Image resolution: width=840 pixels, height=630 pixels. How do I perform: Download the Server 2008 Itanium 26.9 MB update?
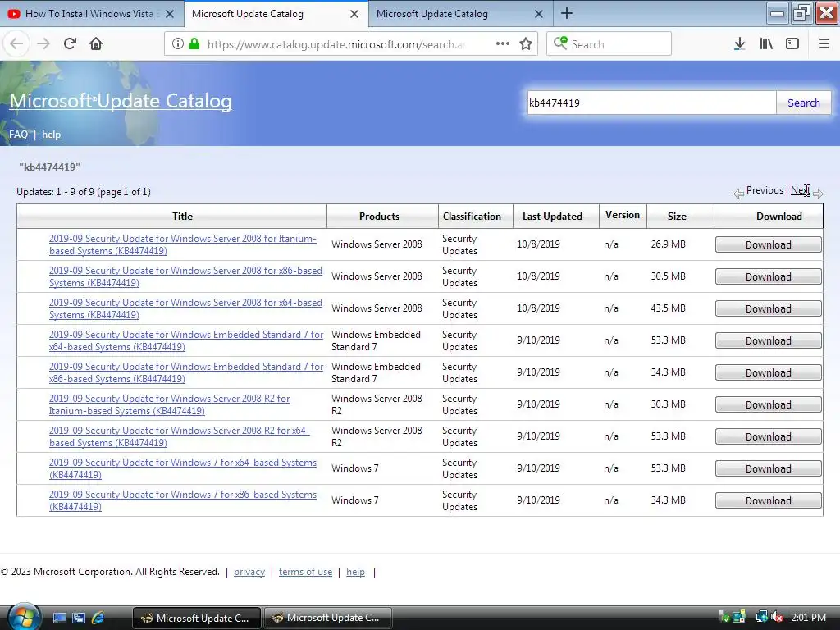pyautogui.click(x=768, y=244)
